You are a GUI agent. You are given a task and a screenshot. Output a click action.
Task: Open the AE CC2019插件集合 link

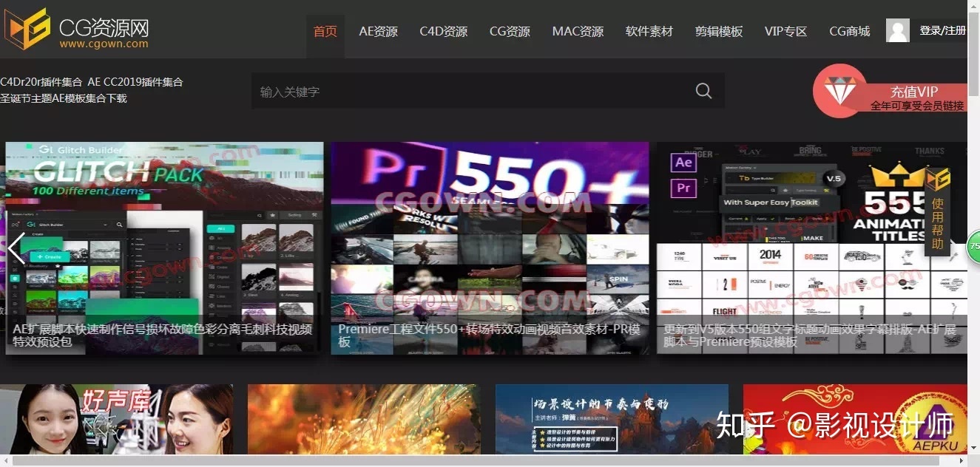click(x=135, y=82)
